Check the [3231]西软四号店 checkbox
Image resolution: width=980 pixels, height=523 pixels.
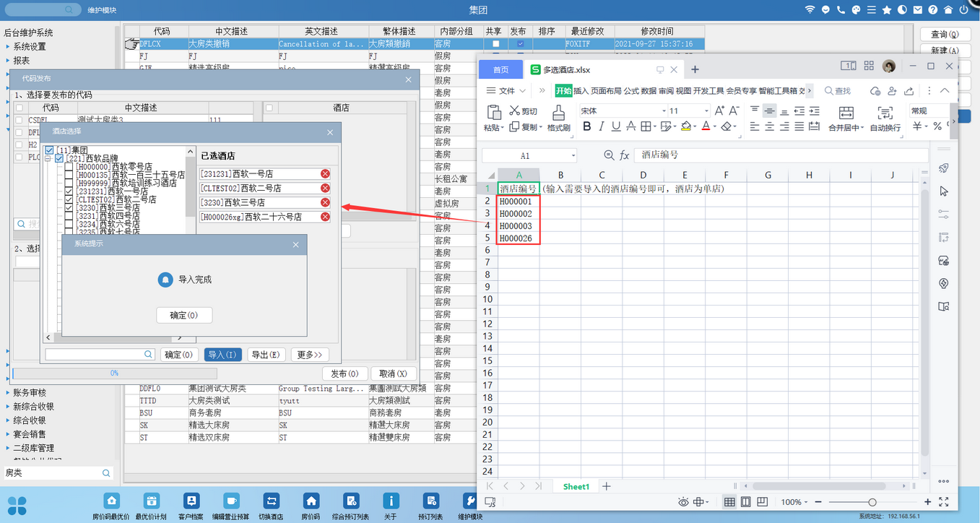pos(69,216)
